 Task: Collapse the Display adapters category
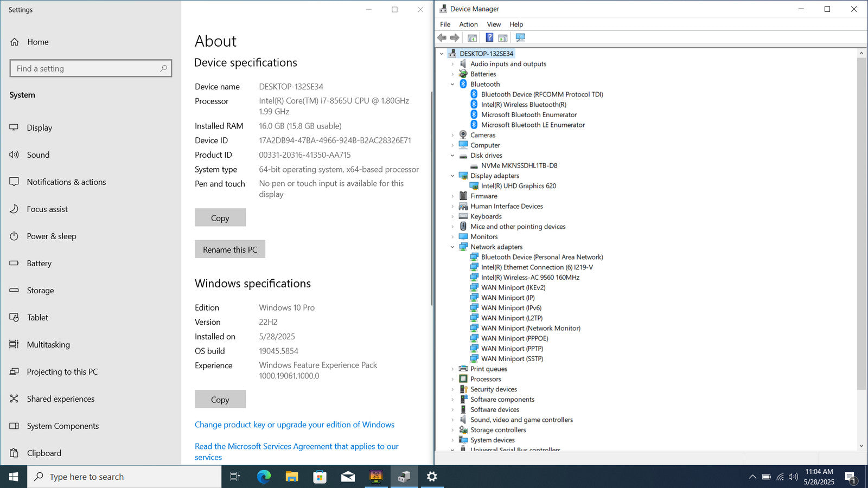452,176
